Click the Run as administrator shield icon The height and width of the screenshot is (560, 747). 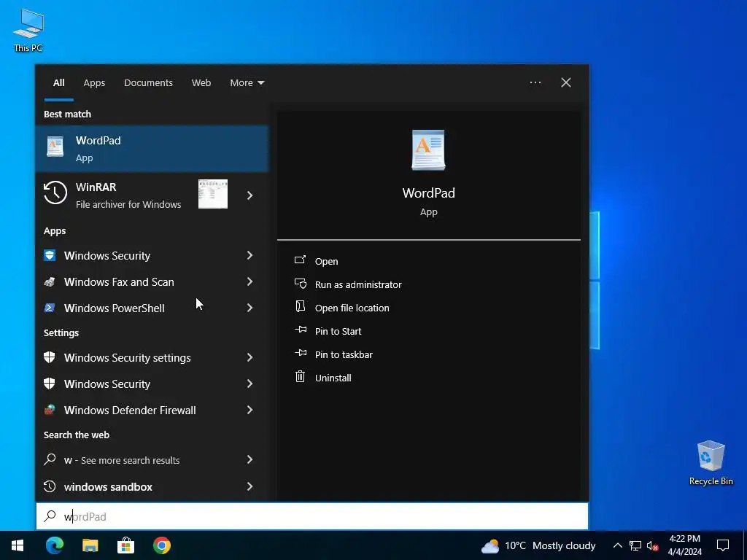click(x=300, y=284)
